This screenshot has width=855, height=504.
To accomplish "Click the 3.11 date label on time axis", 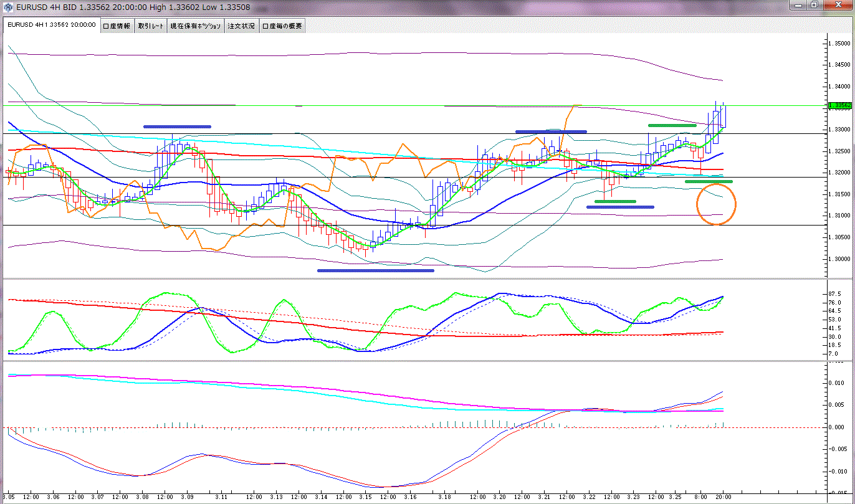I will (x=221, y=498).
